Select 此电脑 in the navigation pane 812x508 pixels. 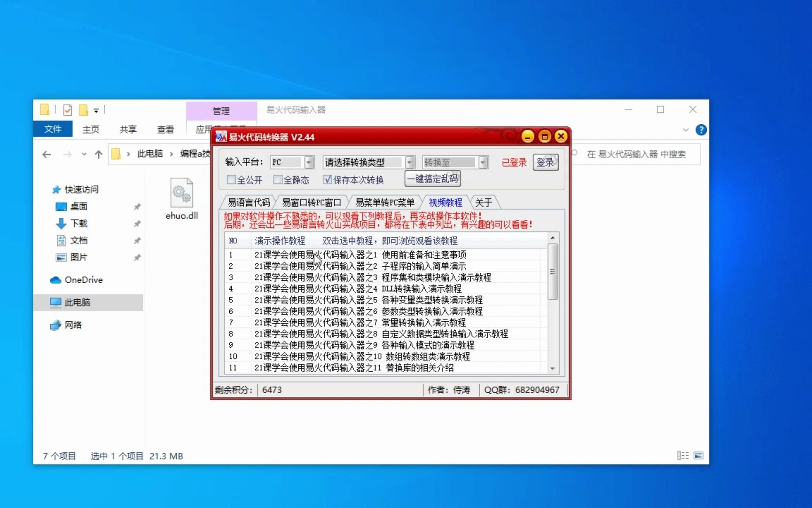(88, 302)
